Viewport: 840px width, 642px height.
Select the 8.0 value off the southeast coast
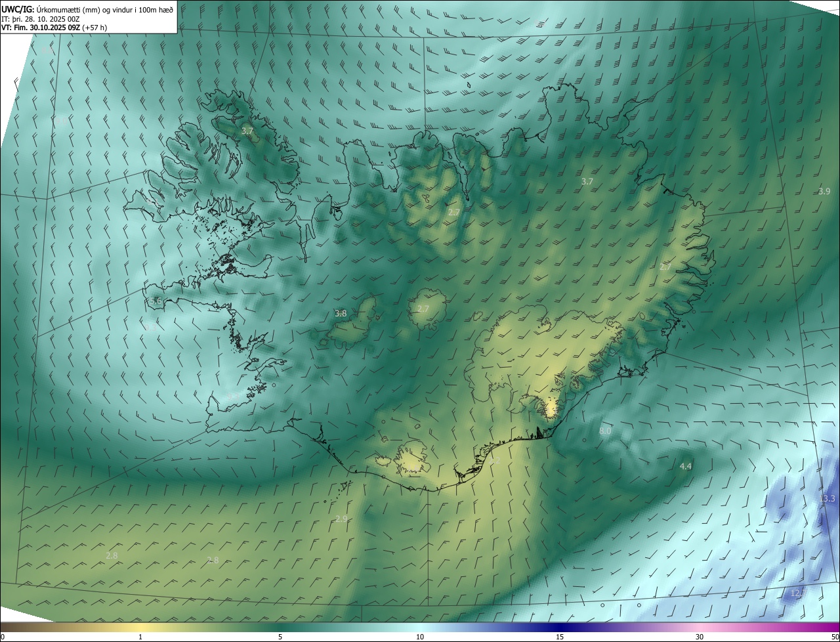605,431
